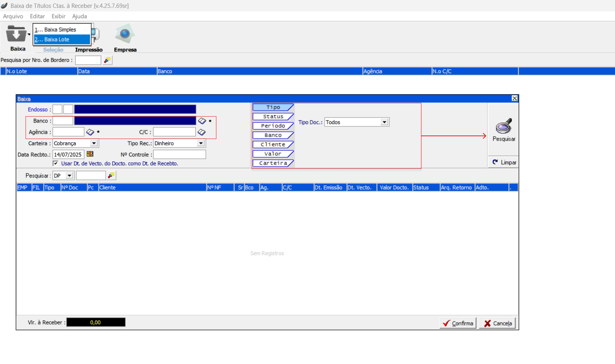Open Banco lookup book icon

(x=202, y=121)
